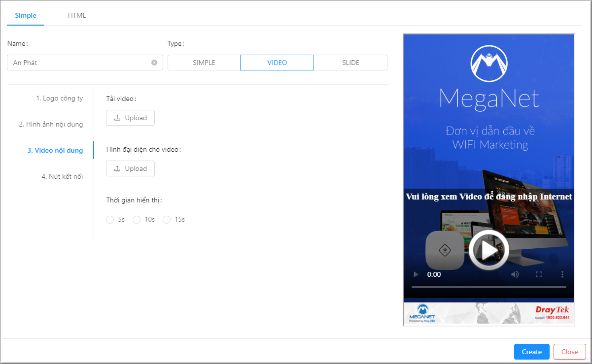Switch to the HTML tab
Viewport: 592px width, 364px height.
(x=77, y=15)
